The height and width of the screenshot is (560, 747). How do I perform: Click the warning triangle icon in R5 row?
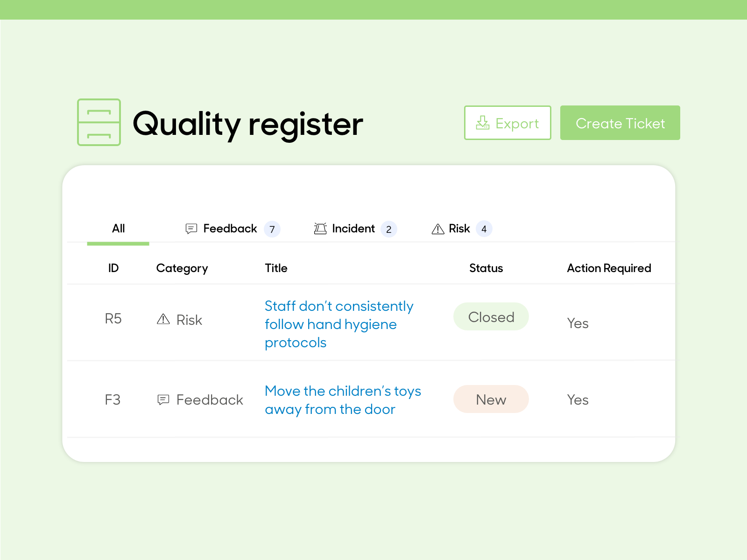(x=163, y=319)
